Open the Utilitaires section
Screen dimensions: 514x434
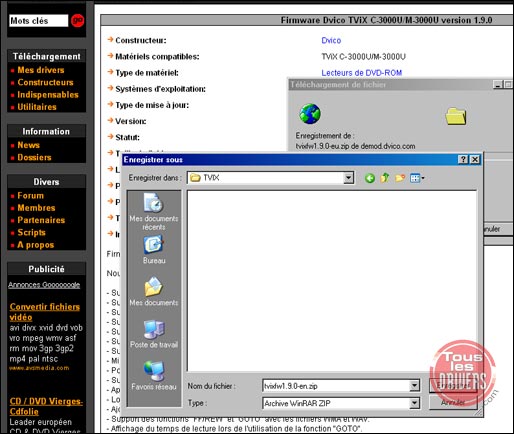point(37,107)
